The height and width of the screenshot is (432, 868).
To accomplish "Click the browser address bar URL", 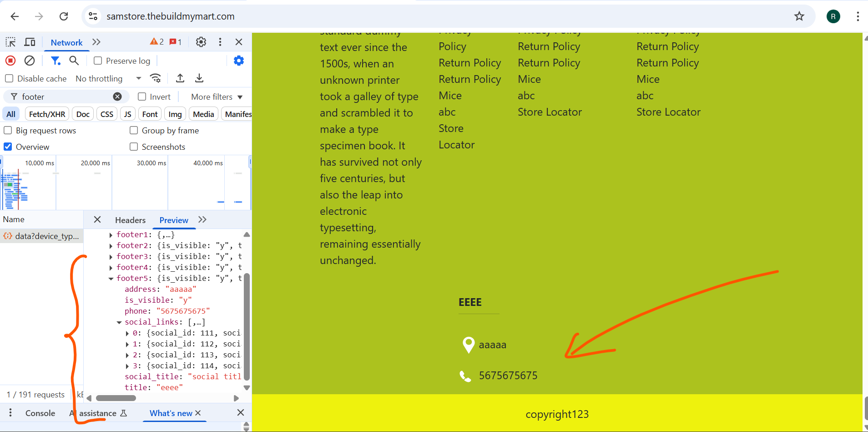I will pyautogui.click(x=171, y=16).
